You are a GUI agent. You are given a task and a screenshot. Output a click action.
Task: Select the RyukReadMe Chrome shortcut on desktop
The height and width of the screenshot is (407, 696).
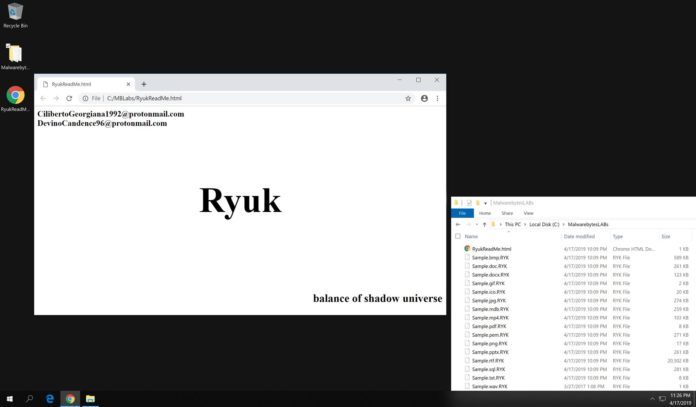(15, 99)
